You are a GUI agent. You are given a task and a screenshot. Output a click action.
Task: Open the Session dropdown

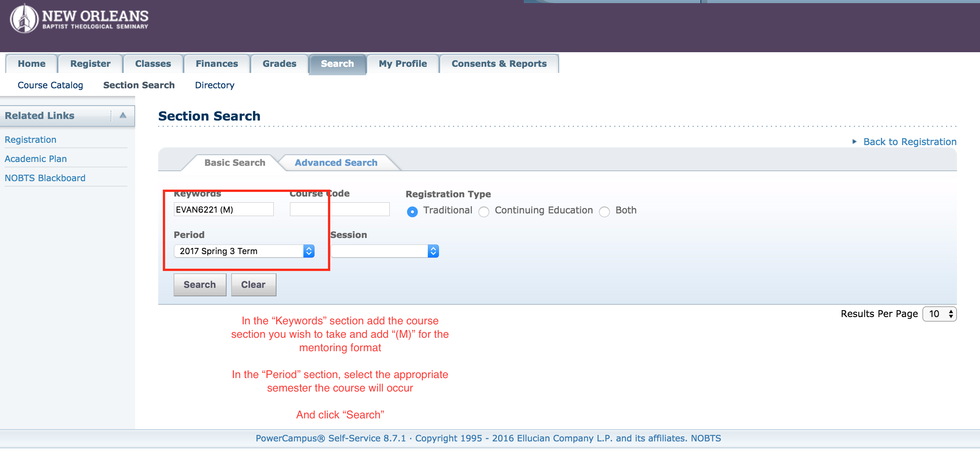point(384,251)
